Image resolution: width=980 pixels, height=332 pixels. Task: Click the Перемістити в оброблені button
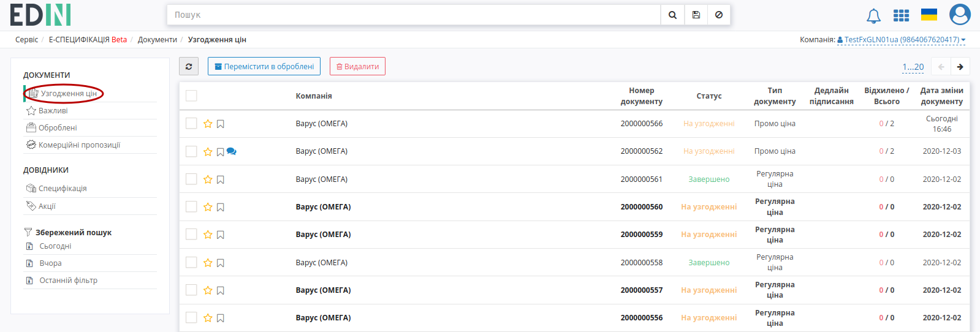[x=264, y=67]
